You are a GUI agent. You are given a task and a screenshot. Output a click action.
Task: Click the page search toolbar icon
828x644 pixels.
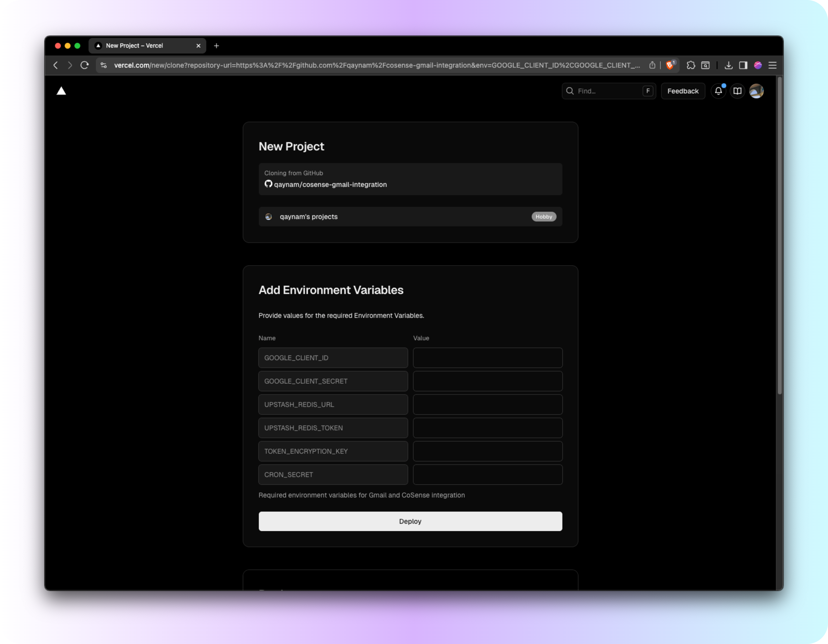(x=705, y=65)
